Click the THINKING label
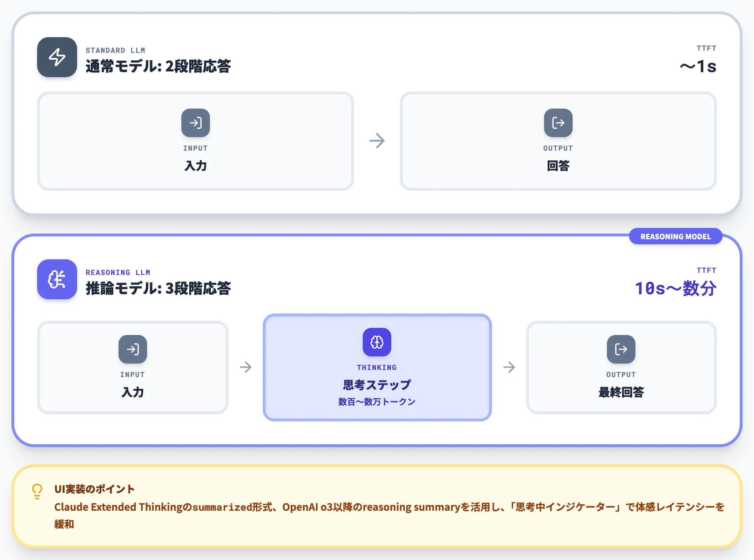The image size is (754, 560). pos(377,367)
